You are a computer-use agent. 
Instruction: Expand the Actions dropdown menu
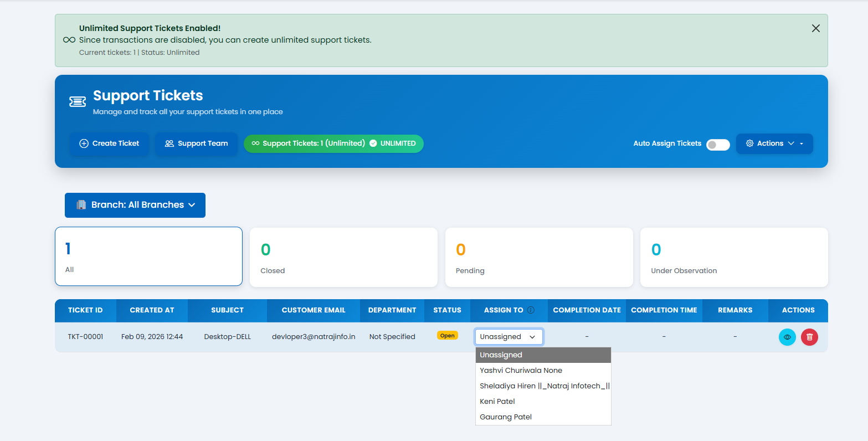[x=774, y=143]
